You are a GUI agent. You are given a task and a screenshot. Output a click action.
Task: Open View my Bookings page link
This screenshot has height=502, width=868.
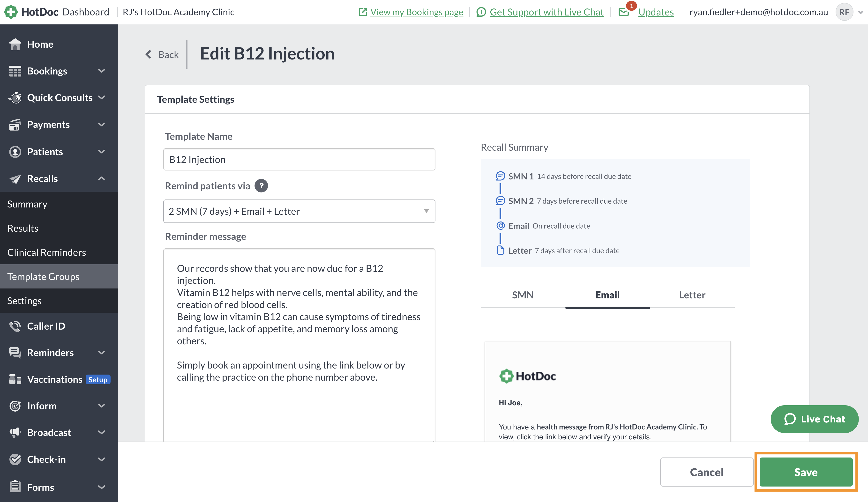416,12
